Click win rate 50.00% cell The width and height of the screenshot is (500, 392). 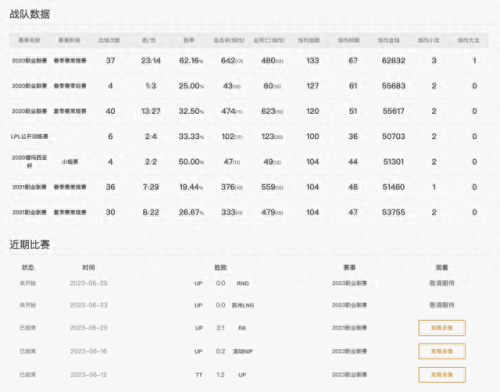[x=191, y=162]
